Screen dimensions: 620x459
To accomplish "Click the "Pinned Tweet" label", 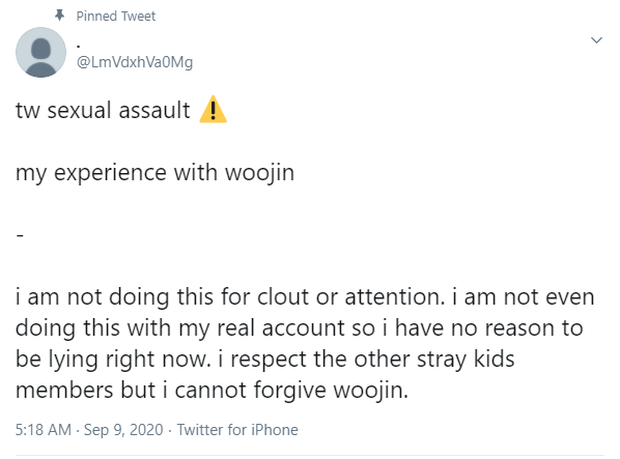I will 116,16.
